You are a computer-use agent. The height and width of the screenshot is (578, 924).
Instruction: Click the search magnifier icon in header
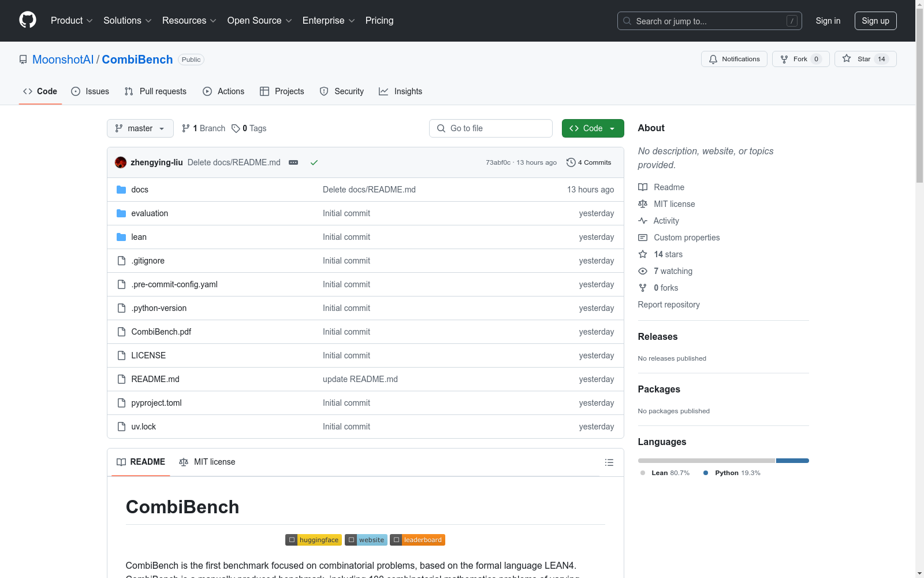[x=627, y=21]
